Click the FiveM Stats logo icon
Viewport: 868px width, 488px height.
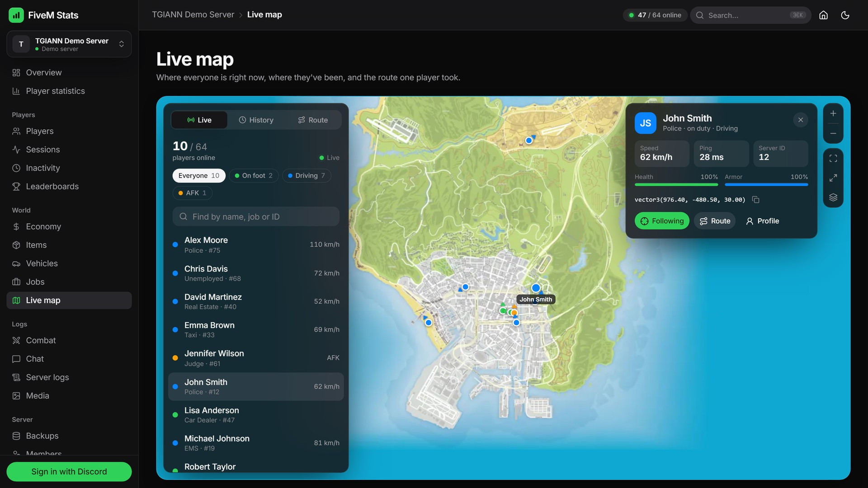coord(16,15)
